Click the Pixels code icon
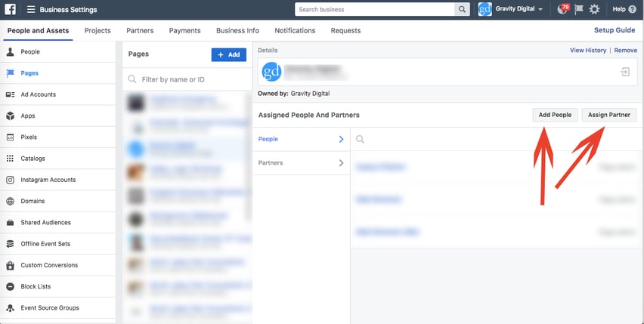Viewport: 644px width, 324px height. [11, 137]
